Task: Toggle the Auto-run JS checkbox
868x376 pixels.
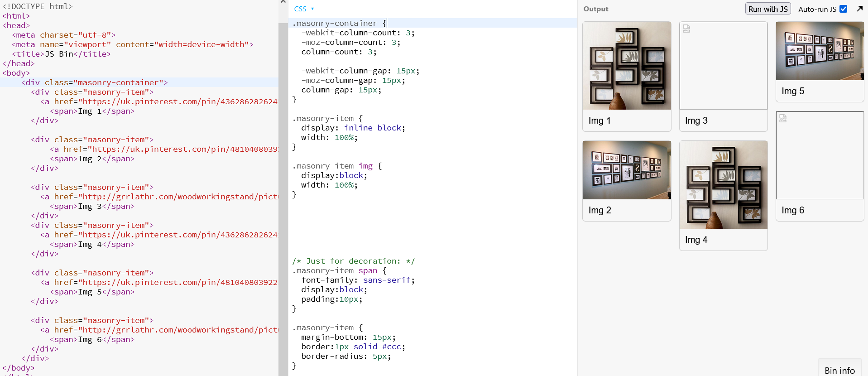Action: 843,9
